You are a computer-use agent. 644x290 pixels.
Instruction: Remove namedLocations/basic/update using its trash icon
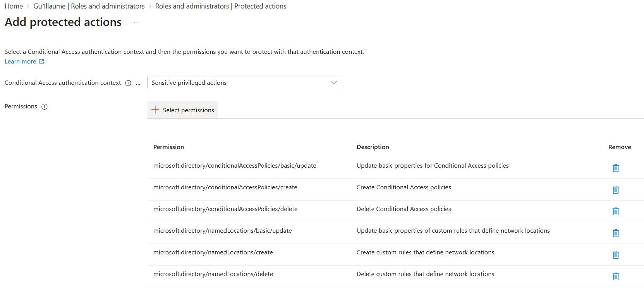click(x=616, y=233)
